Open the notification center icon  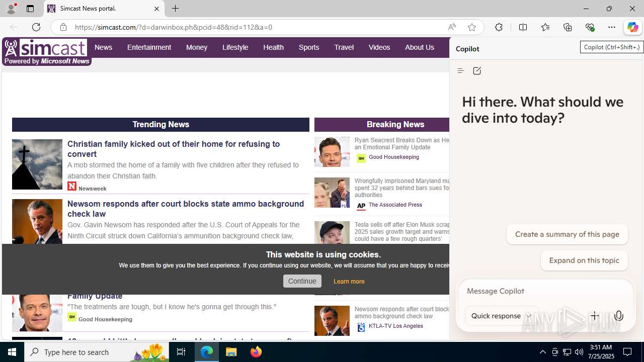pos(628,352)
